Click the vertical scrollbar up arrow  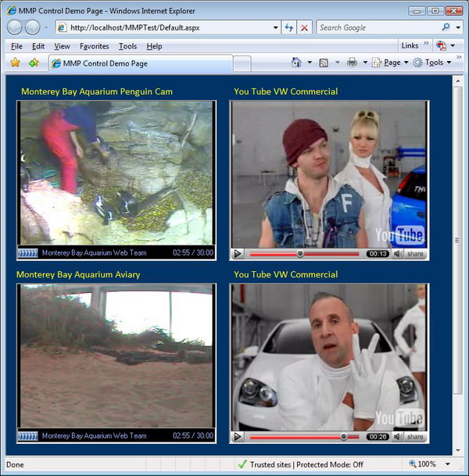point(458,81)
